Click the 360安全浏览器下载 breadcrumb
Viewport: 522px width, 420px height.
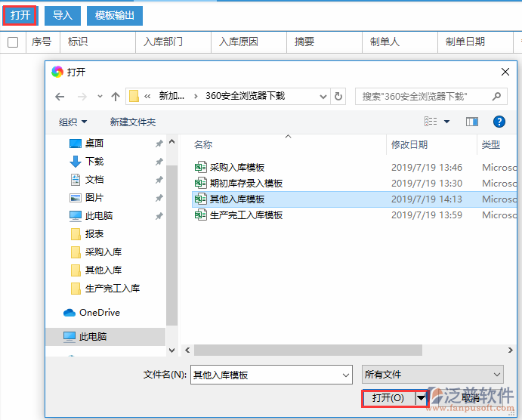tap(245, 96)
